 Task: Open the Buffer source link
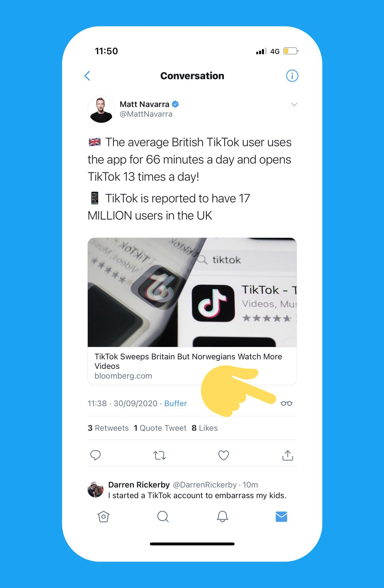click(175, 403)
